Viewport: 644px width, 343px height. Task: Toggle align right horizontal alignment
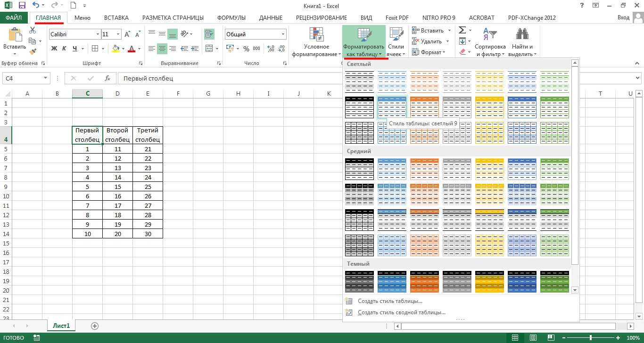[173, 48]
